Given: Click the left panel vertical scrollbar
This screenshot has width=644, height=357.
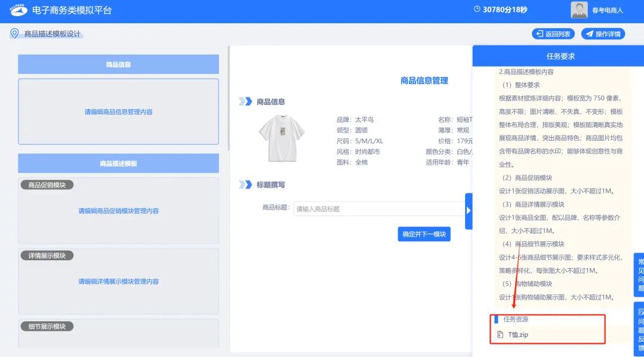Looking at the screenshot, I should pos(228,98).
